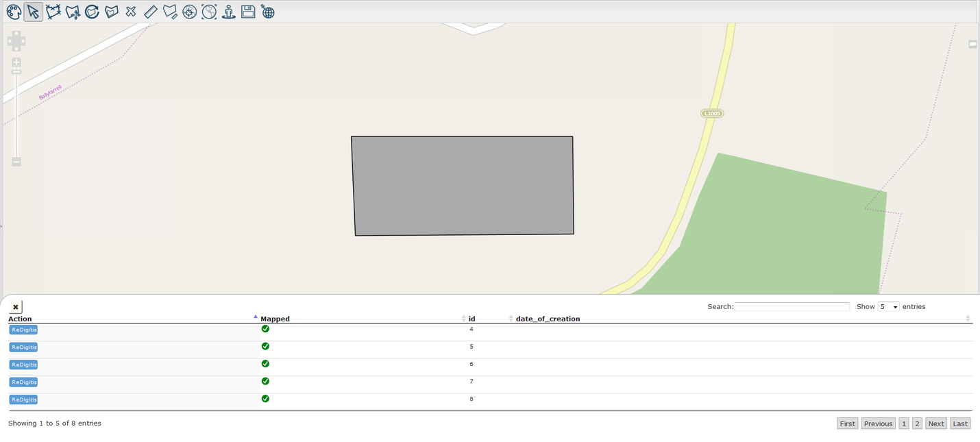
Task: Click the Mapped checkmark for id 6
Action: (265, 364)
